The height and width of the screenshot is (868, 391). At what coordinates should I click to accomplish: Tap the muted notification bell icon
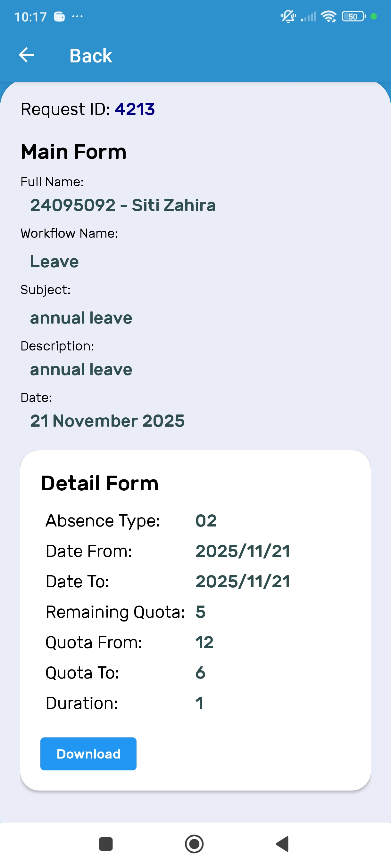coord(288,16)
